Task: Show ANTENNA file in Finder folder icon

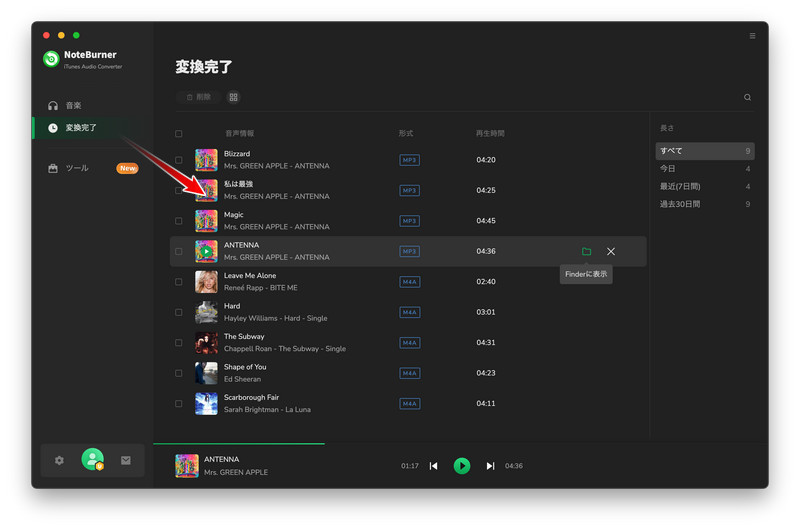Action: [586, 251]
